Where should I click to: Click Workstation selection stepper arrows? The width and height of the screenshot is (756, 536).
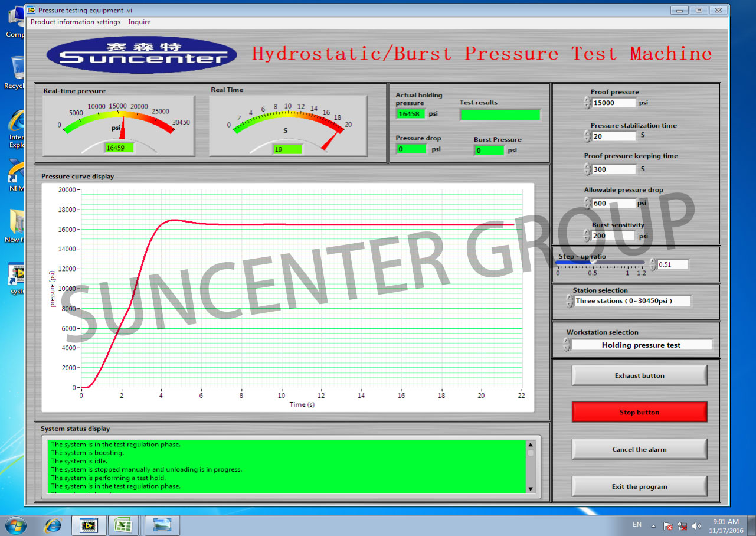tap(567, 345)
